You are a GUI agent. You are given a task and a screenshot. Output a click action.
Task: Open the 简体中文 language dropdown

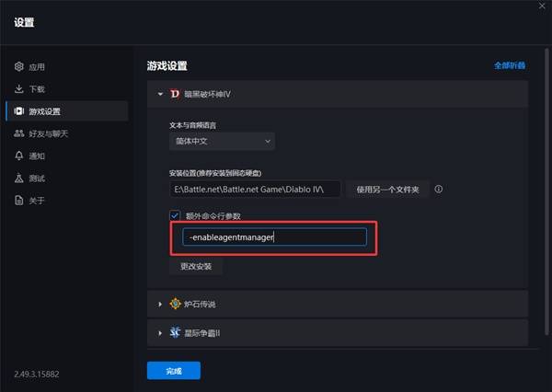click(x=223, y=141)
